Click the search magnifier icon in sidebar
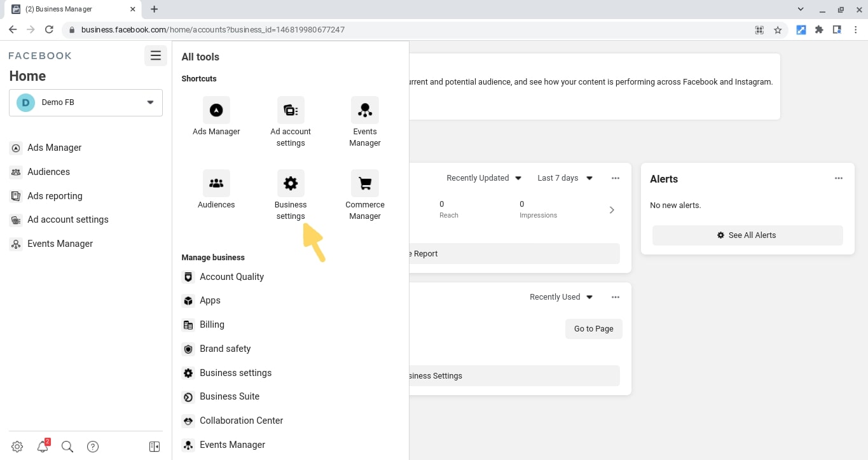This screenshot has width=868, height=460. point(67,447)
